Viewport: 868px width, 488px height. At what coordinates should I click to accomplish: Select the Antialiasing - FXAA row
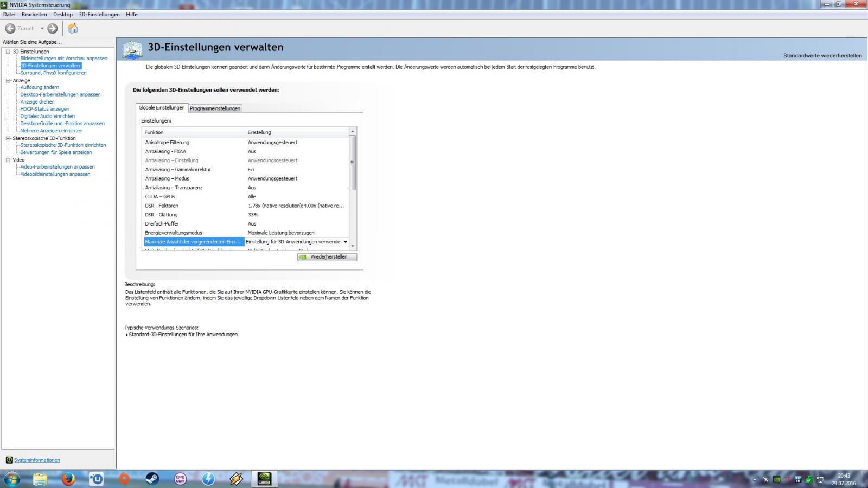tap(246, 151)
